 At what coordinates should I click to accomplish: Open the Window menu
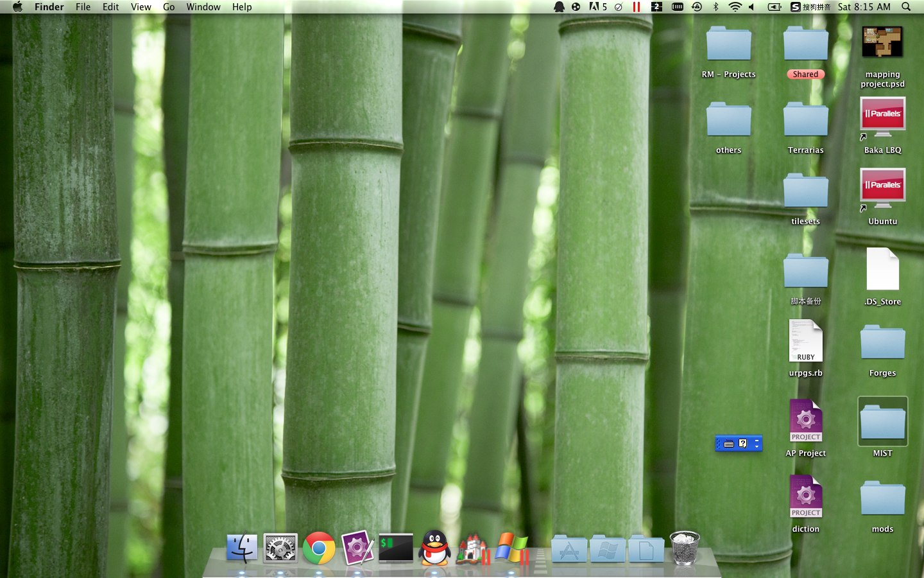pos(203,6)
